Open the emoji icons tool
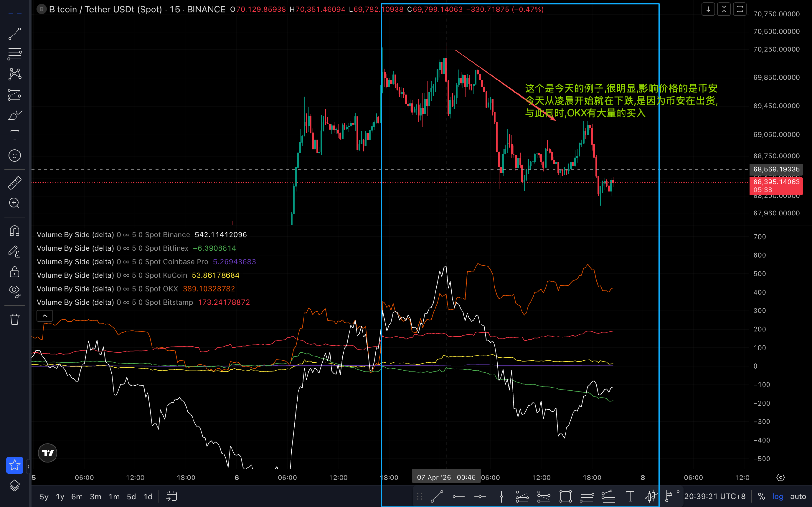 [x=14, y=156]
